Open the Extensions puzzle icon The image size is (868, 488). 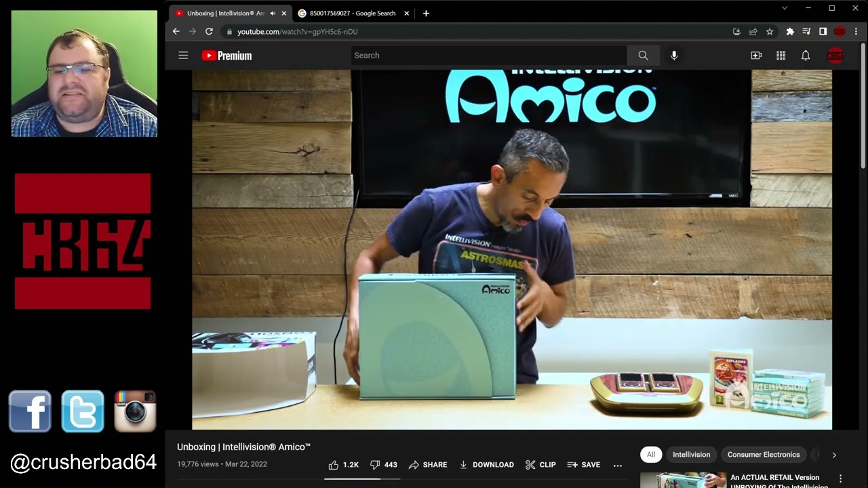click(x=790, y=31)
